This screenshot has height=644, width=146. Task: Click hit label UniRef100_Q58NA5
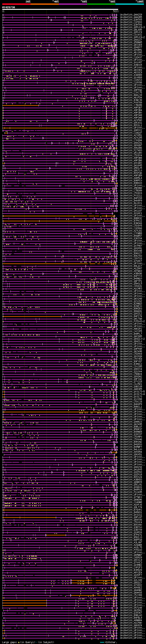pos(131,42)
